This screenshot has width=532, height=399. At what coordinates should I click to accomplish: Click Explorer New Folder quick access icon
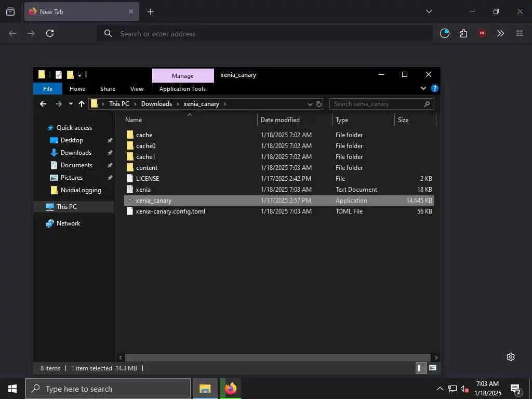coord(70,75)
